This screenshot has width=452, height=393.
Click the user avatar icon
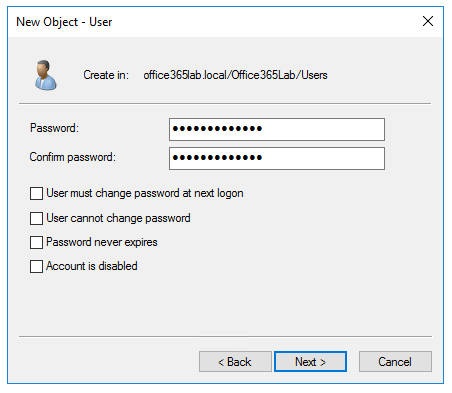click(46, 75)
